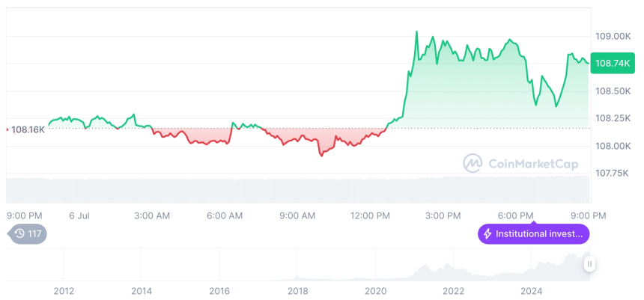
Task: Click the CoinMarketCap watermark text
Action: coord(533,163)
